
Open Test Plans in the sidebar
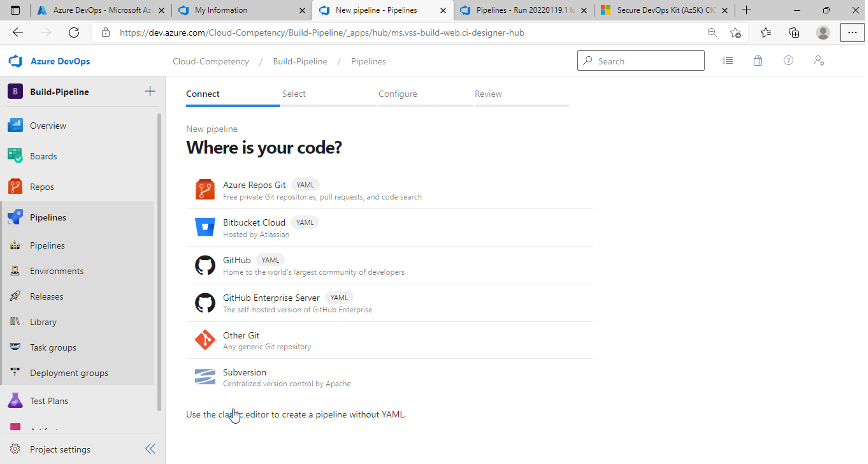[49, 401]
